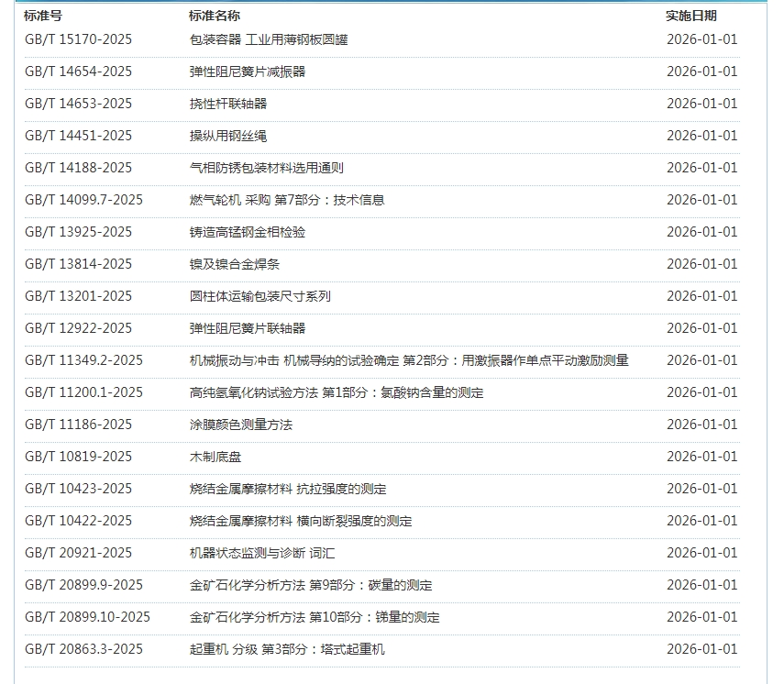Select the 木制底盘 standard name
Screen dimensions: 784x684
point(215,457)
